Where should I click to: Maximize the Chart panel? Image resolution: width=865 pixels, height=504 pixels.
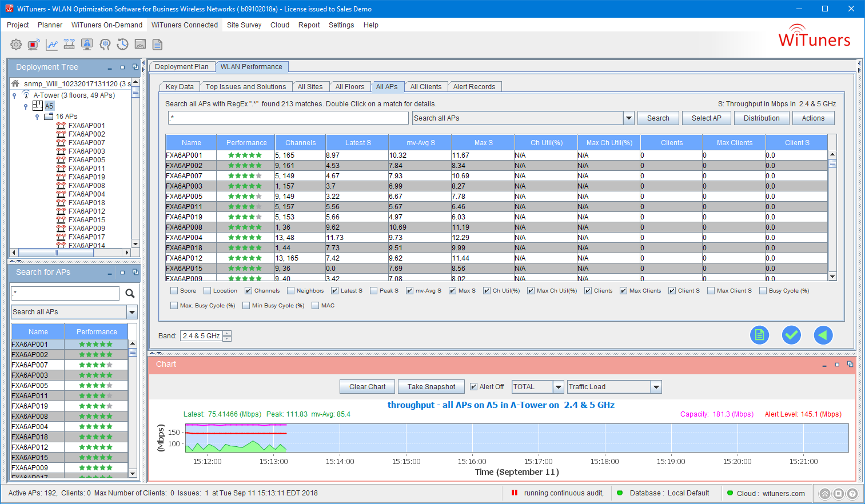point(837,365)
